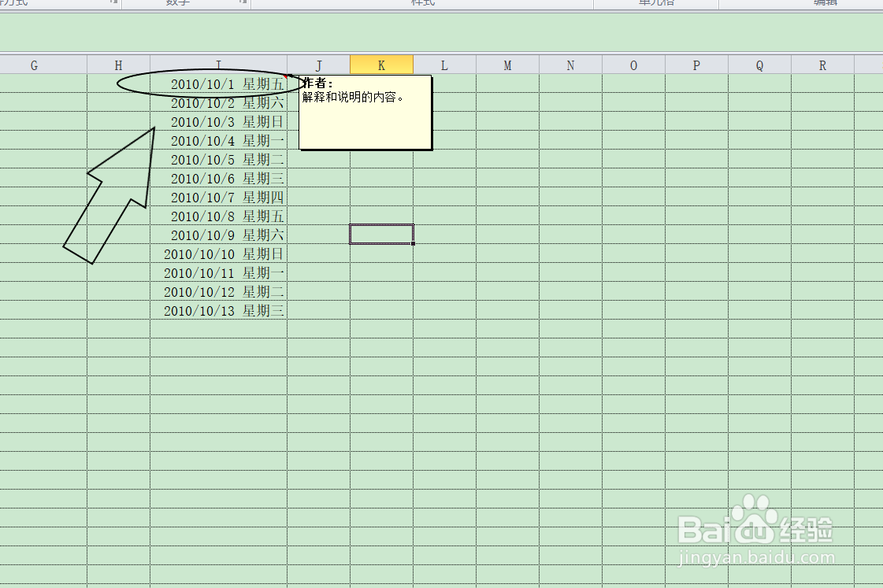Click the cell showing 2010/10/13 星期三
This screenshot has width=883, height=588.
click(x=218, y=311)
